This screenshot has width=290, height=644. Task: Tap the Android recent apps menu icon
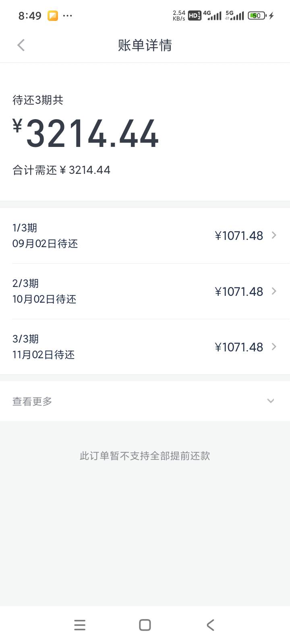tap(80, 625)
